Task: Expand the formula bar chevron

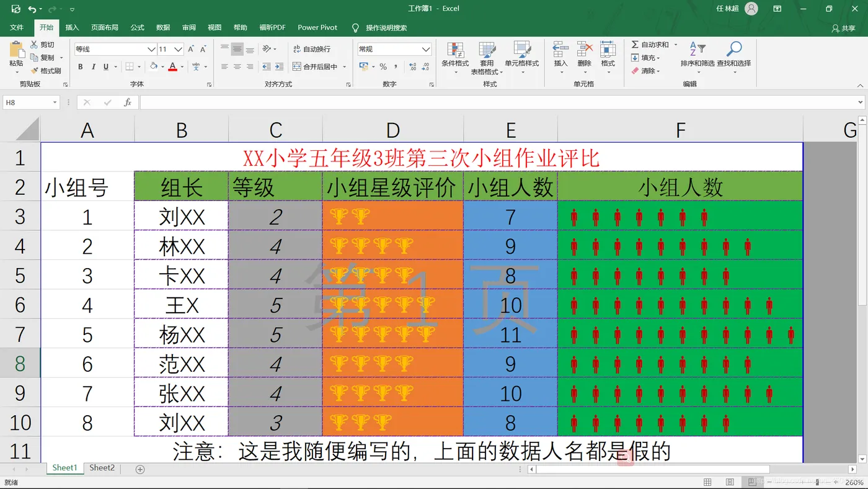Action: coord(861,102)
